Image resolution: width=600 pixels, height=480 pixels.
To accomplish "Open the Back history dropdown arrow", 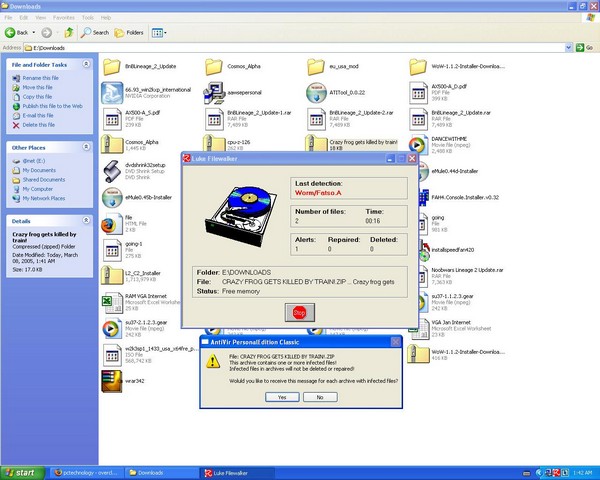I will coord(34,33).
